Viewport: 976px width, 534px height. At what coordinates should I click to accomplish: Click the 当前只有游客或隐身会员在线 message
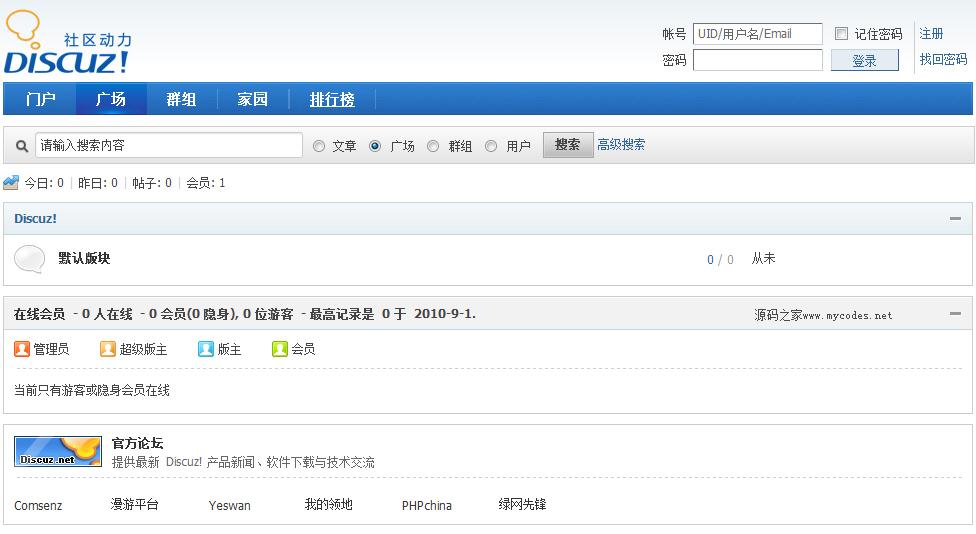(x=92, y=390)
